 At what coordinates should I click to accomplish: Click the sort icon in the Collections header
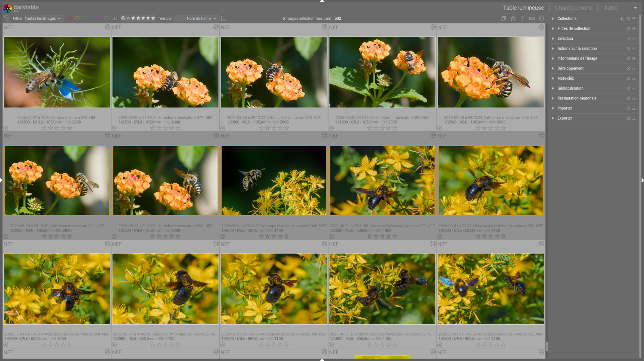pos(623,18)
